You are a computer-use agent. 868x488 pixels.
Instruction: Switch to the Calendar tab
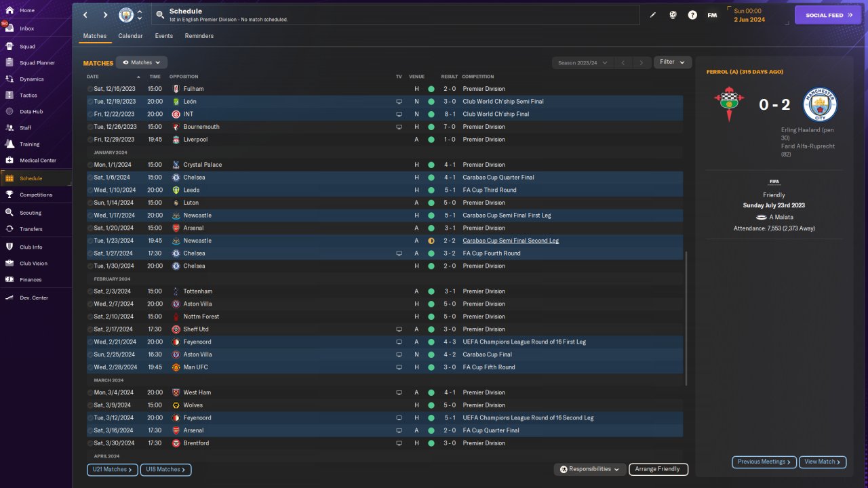(x=131, y=36)
